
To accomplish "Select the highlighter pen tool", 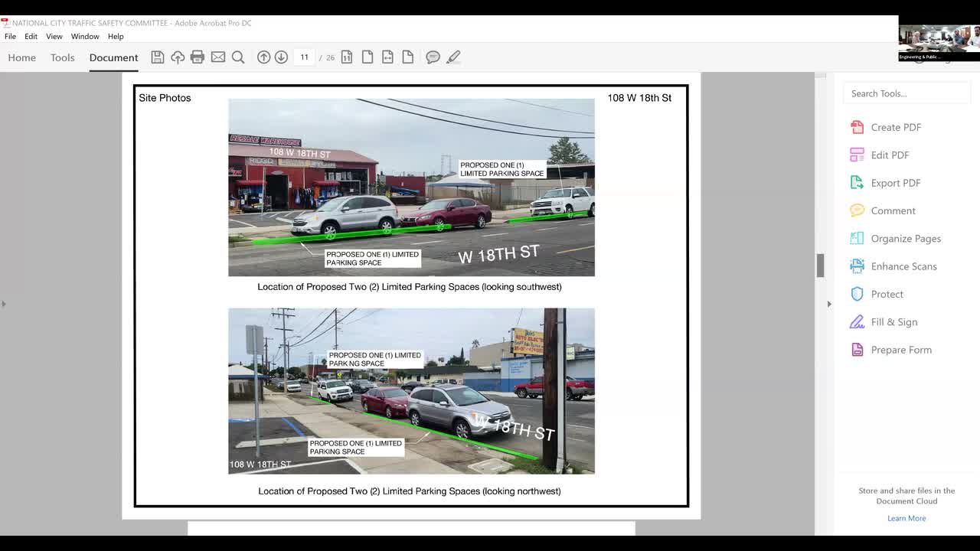I will pos(453,57).
